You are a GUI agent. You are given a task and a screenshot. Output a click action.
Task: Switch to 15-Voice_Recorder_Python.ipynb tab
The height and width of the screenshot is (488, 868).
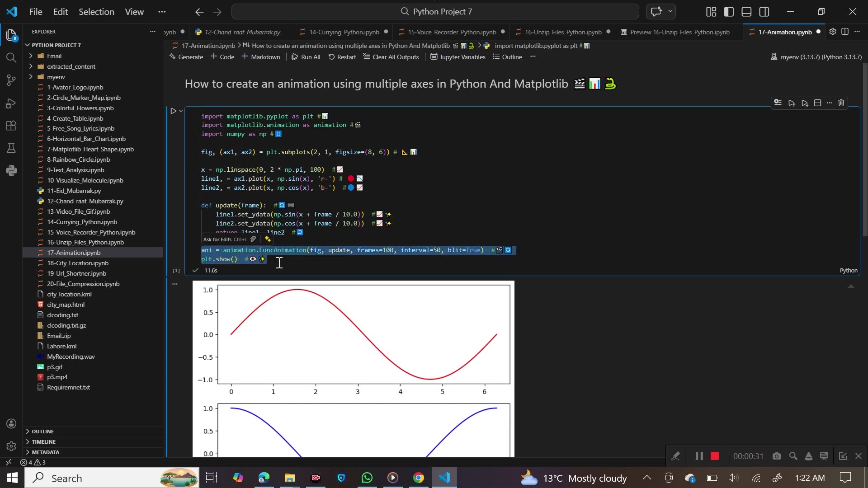(452, 32)
